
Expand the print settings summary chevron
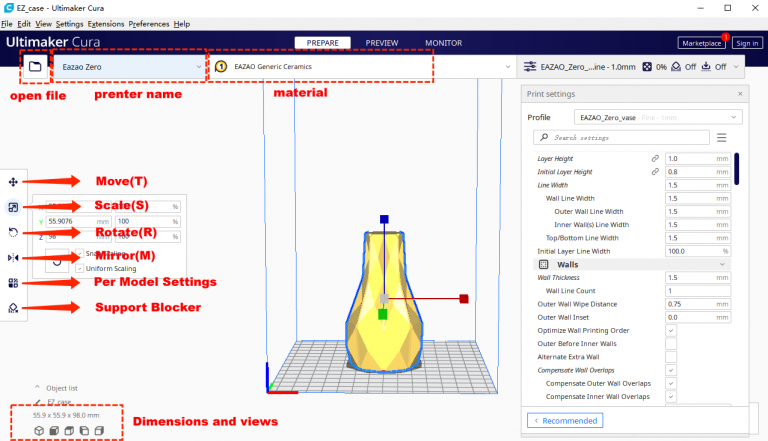pyautogui.click(x=736, y=67)
